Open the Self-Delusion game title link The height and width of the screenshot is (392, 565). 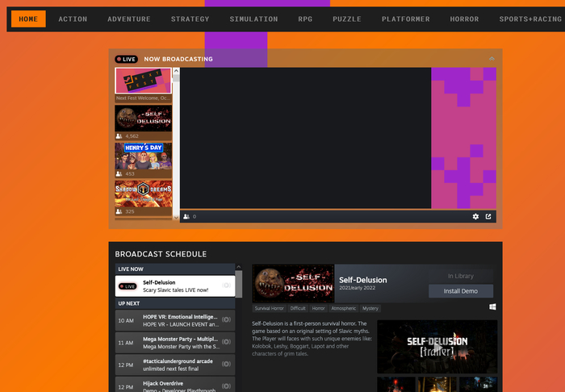[363, 280]
